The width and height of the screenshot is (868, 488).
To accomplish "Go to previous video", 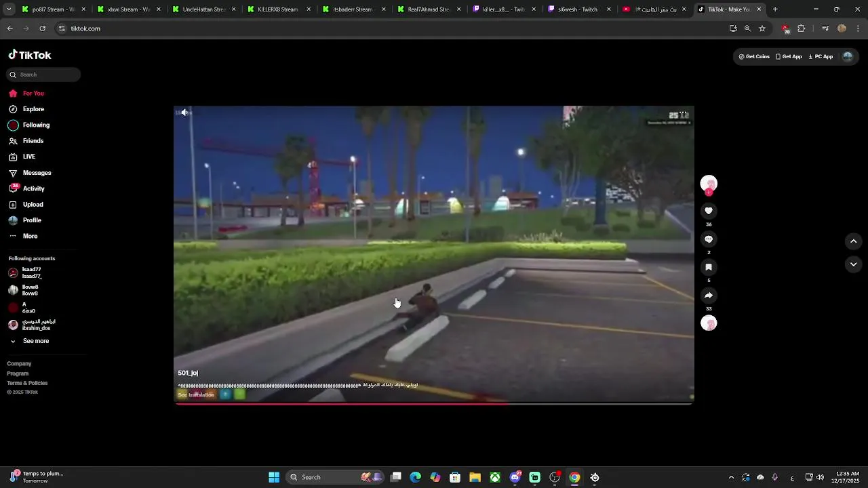I will [854, 241].
